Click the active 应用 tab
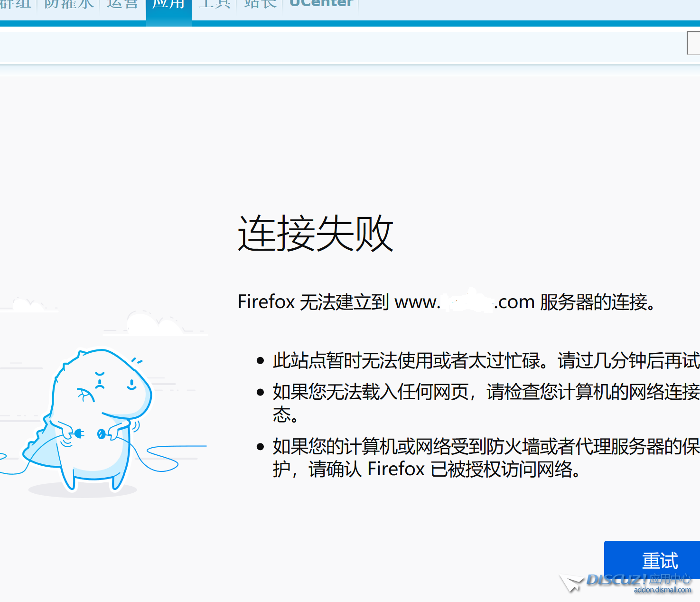The height and width of the screenshot is (602, 700). click(x=168, y=5)
